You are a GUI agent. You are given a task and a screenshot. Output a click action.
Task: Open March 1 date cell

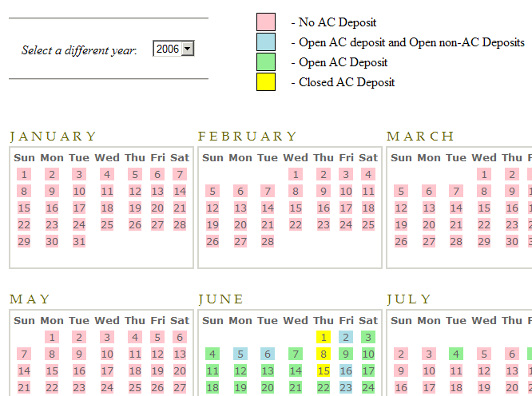coord(484,175)
